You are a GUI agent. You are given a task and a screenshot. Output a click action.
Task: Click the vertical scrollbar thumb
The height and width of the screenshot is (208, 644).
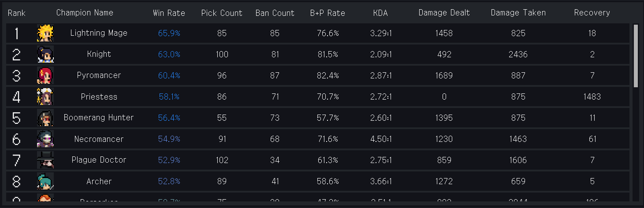pyautogui.click(x=636, y=56)
